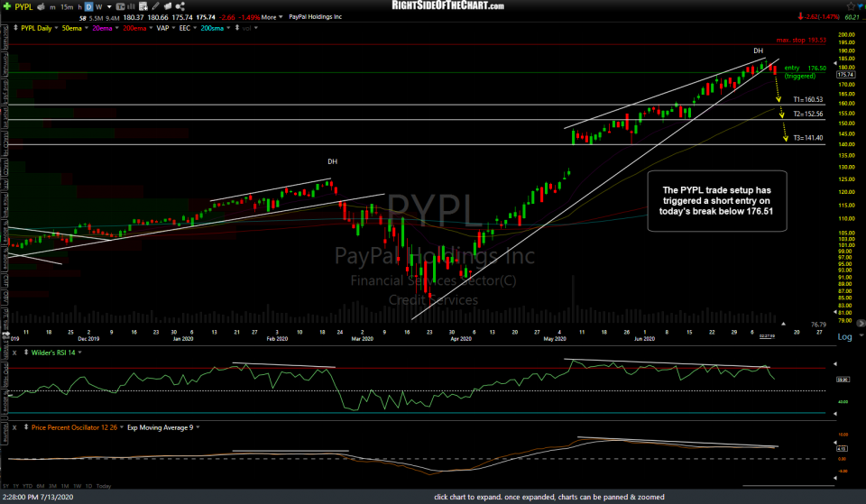This screenshot has height=504, width=866.
Task: Click the blue flag icon
Action: pyautogui.click(x=861, y=6)
